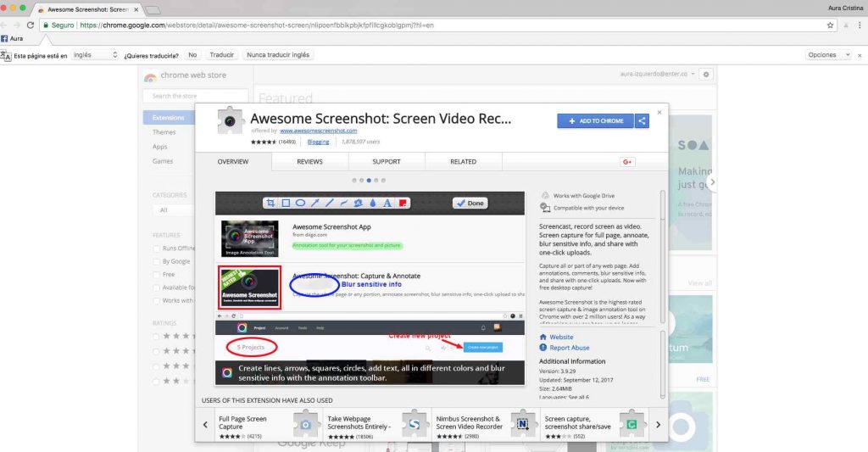Click the next arrow in related extensions
Viewport: 868px width, 452px height.
[658, 425]
